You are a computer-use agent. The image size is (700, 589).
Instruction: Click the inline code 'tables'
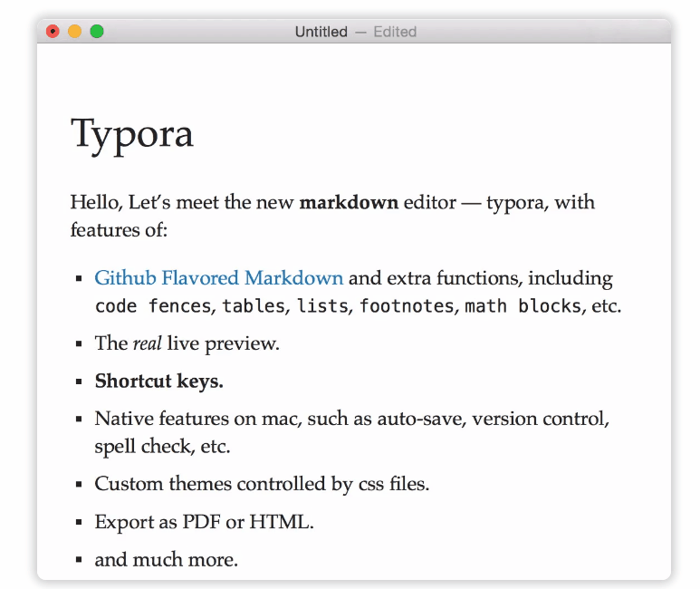[x=254, y=306]
